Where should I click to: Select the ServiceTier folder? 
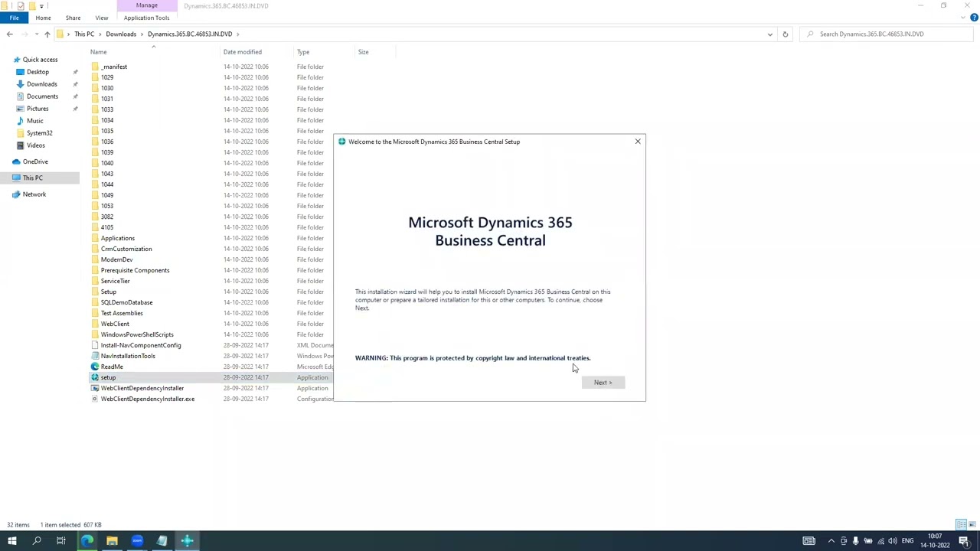[115, 281]
